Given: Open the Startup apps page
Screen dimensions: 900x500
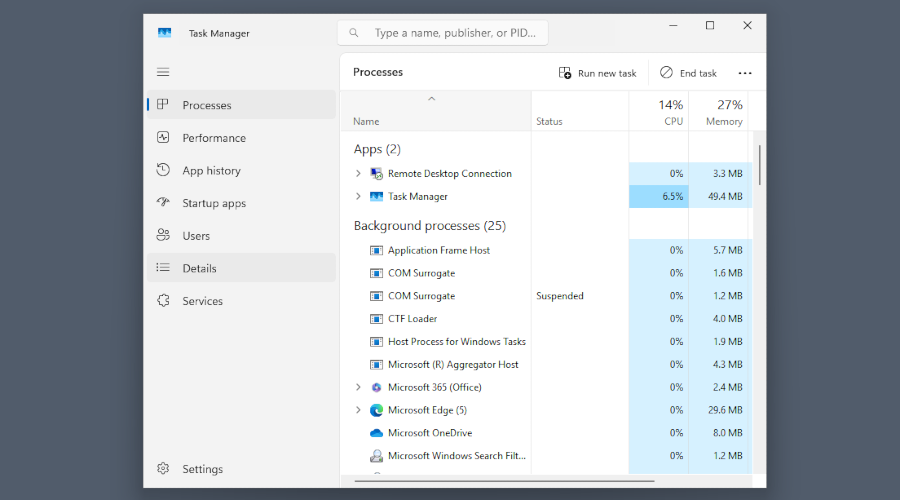Looking at the screenshot, I should (242, 203).
